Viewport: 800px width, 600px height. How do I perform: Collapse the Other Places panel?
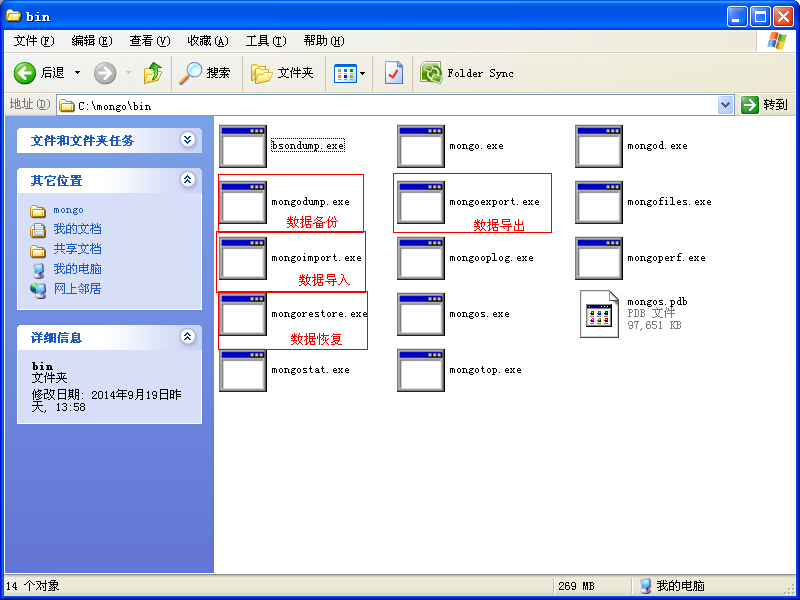[188, 180]
